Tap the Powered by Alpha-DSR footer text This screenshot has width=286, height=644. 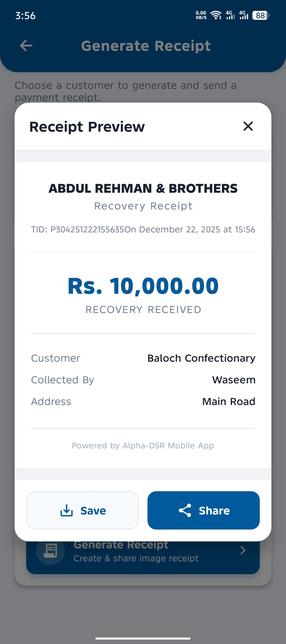[x=143, y=446]
